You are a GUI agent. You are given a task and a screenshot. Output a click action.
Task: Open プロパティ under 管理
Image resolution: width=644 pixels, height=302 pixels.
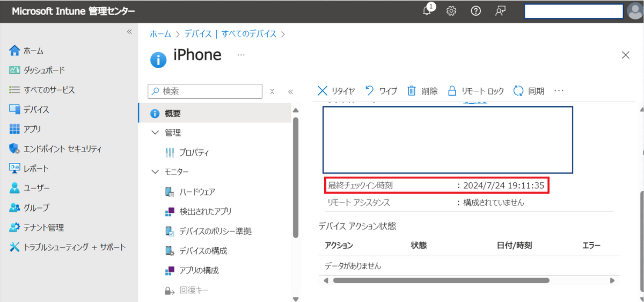[187, 153]
